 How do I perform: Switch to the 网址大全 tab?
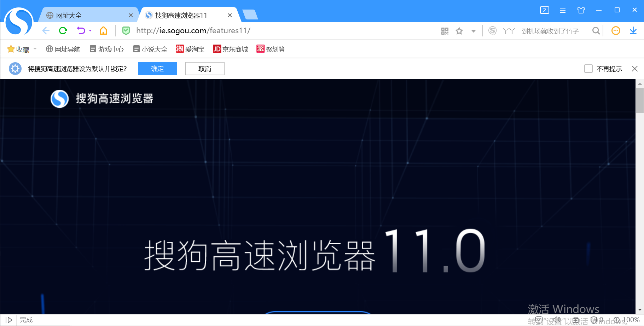(x=88, y=15)
